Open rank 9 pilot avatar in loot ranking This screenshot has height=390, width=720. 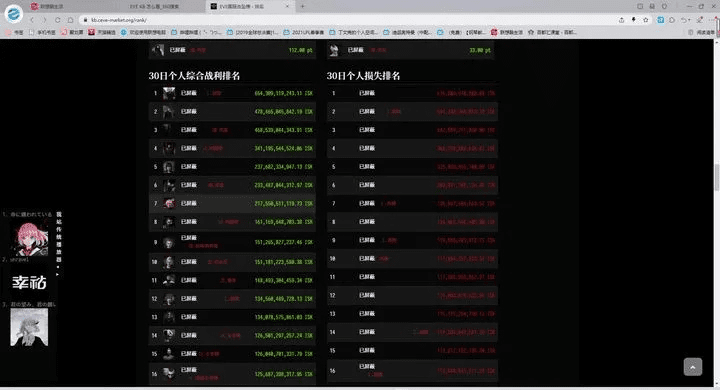(x=169, y=242)
